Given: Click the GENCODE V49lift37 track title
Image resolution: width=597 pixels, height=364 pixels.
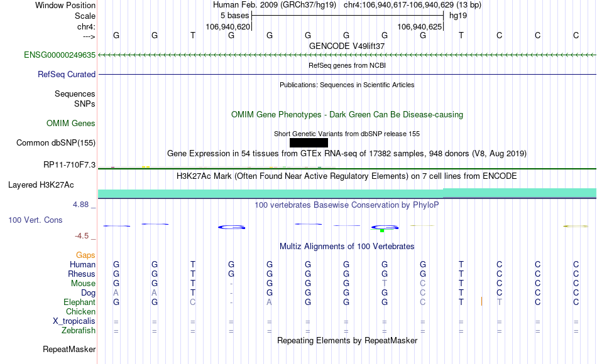Looking at the screenshot, I should [x=347, y=46].
